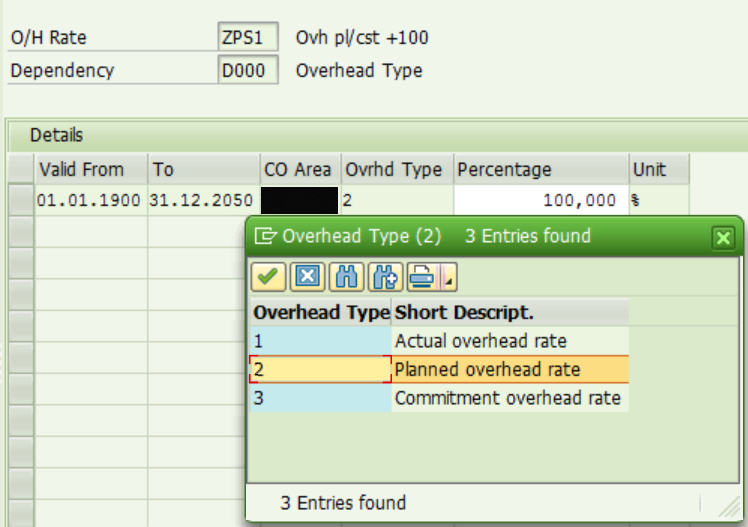Click the Unit column header
Screen dimensions: 748x527
[x=659, y=169]
